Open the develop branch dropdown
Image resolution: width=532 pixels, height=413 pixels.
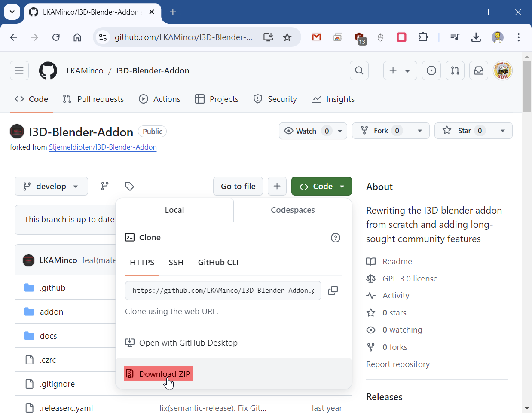pos(51,186)
